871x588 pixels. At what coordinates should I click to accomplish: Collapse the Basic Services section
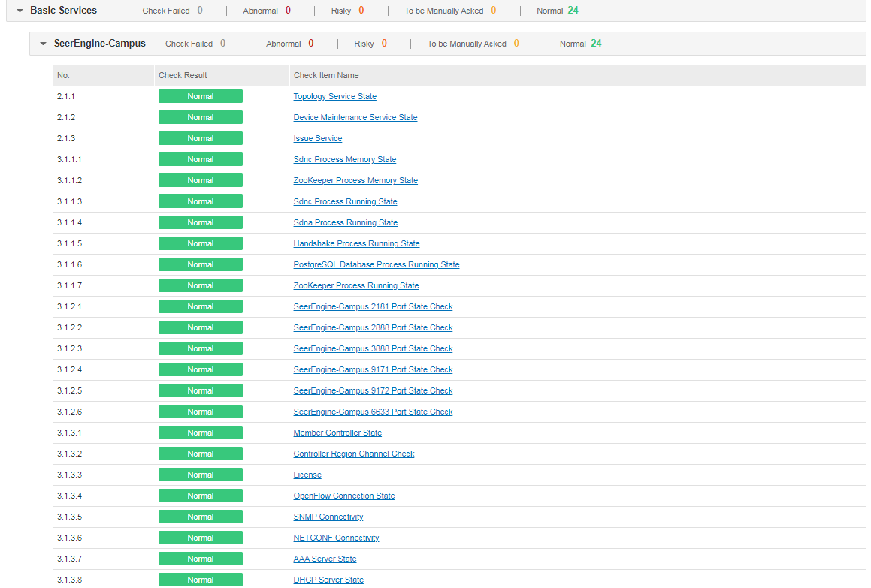pyautogui.click(x=20, y=11)
